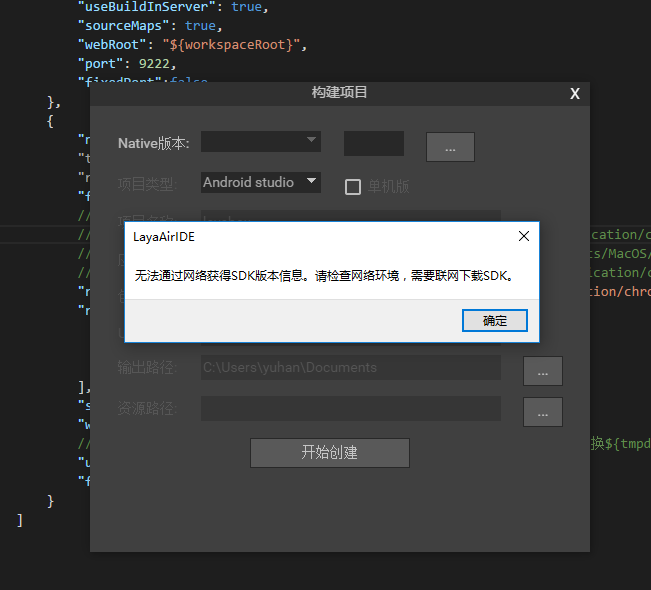
Task: Click the 构建项目 dialog title bar
Action: tap(339, 93)
